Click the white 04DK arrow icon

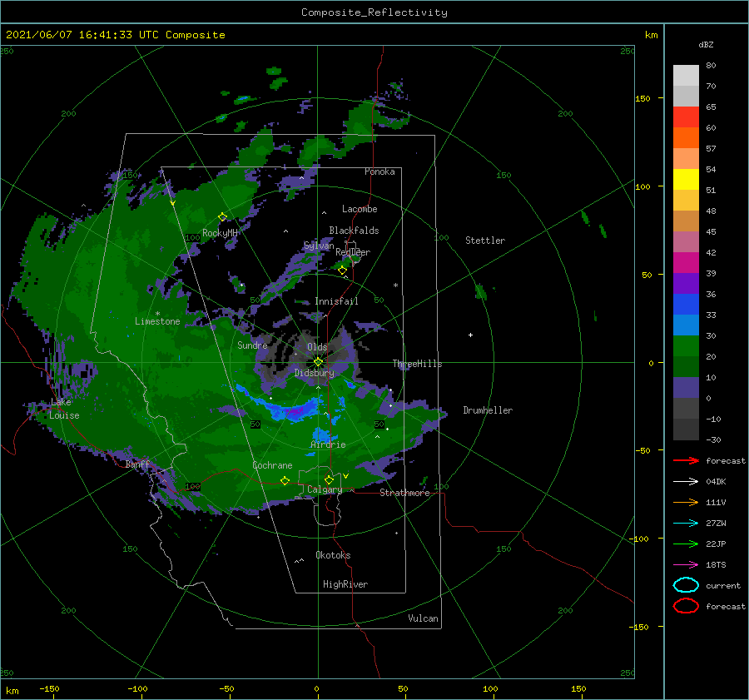tap(686, 482)
